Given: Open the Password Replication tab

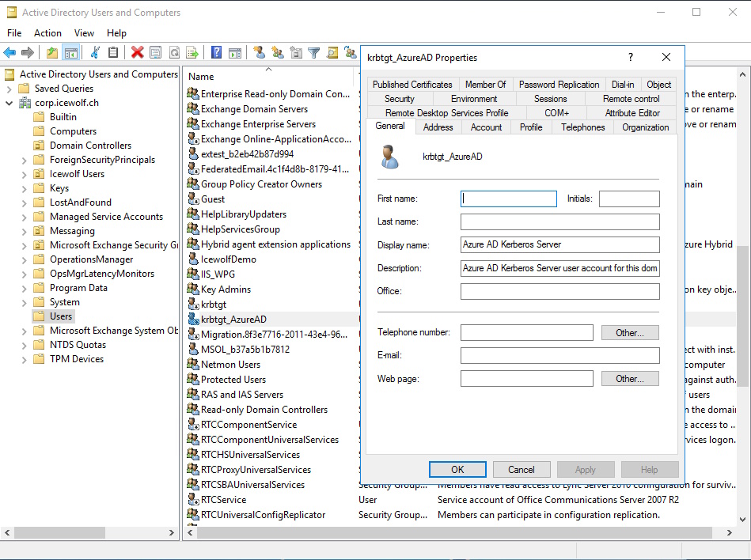Looking at the screenshot, I should (x=559, y=85).
